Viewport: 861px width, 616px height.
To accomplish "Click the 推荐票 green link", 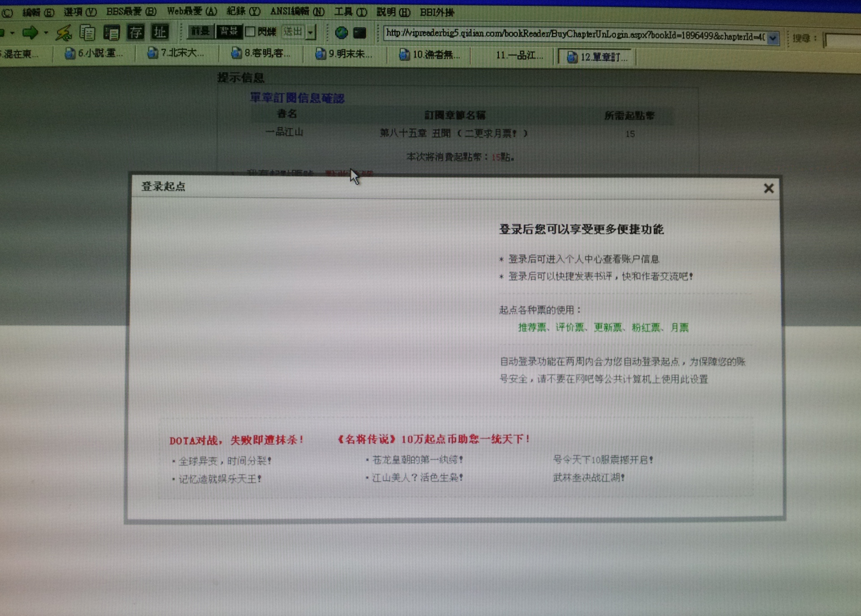I will click(532, 327).
